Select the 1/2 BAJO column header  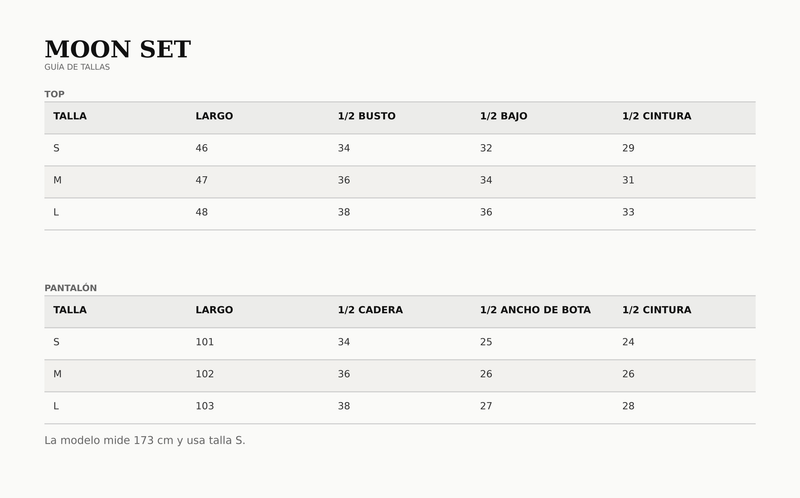[504, 116]
